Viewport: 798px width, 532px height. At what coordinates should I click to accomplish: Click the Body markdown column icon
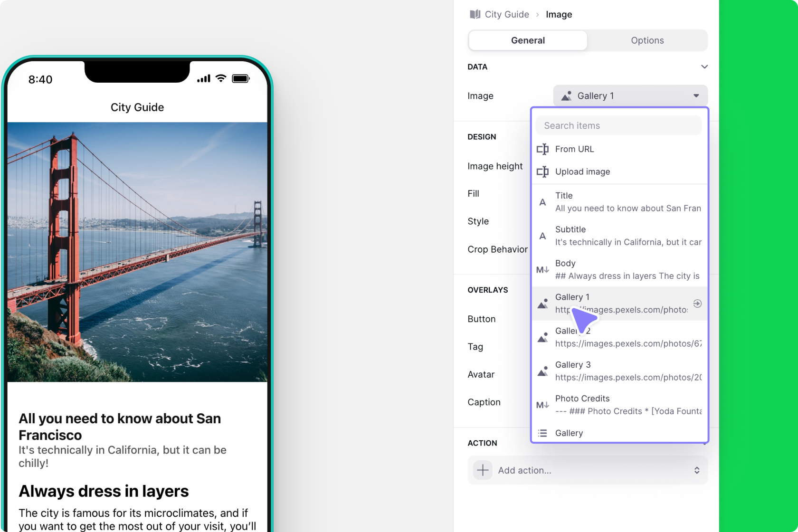click(x=542, y=270)
